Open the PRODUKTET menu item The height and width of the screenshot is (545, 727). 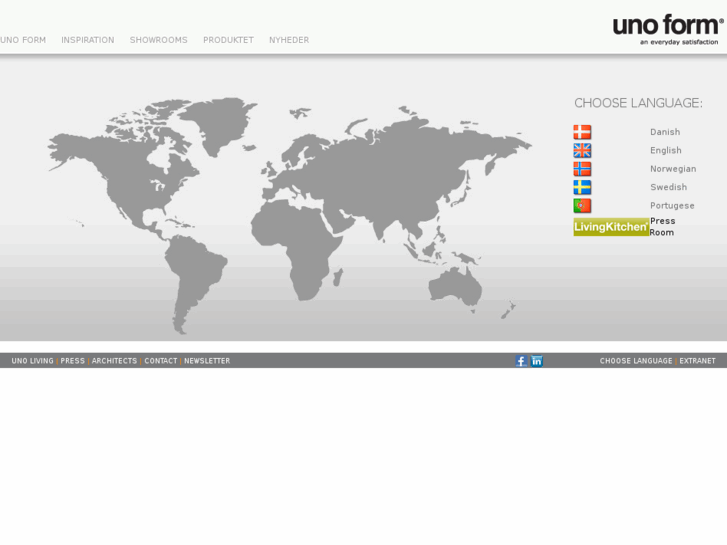click(x=228, y=40)
